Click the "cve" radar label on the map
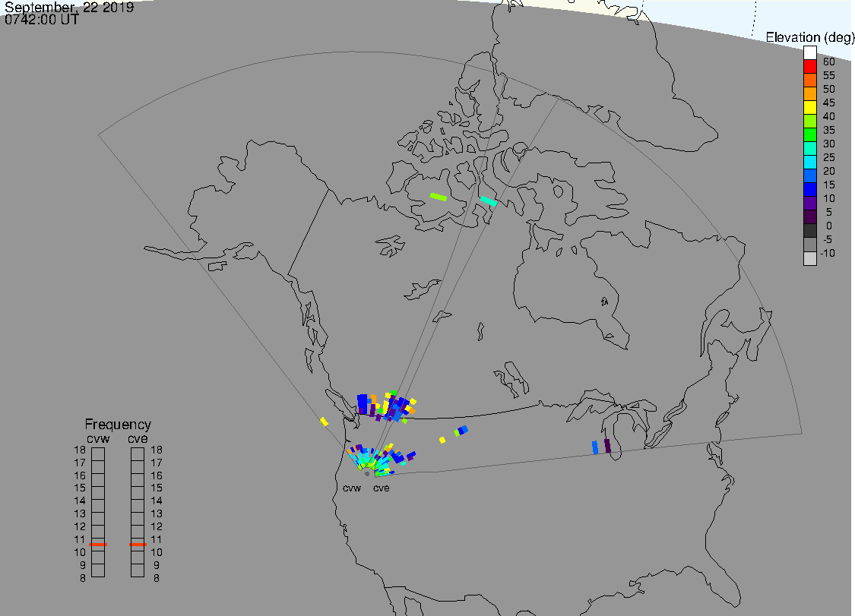The image size is (855, 616). [382, 488]
